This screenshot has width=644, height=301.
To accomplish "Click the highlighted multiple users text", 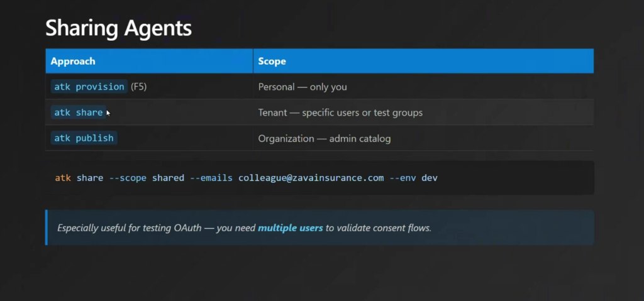I will point(290,227).
